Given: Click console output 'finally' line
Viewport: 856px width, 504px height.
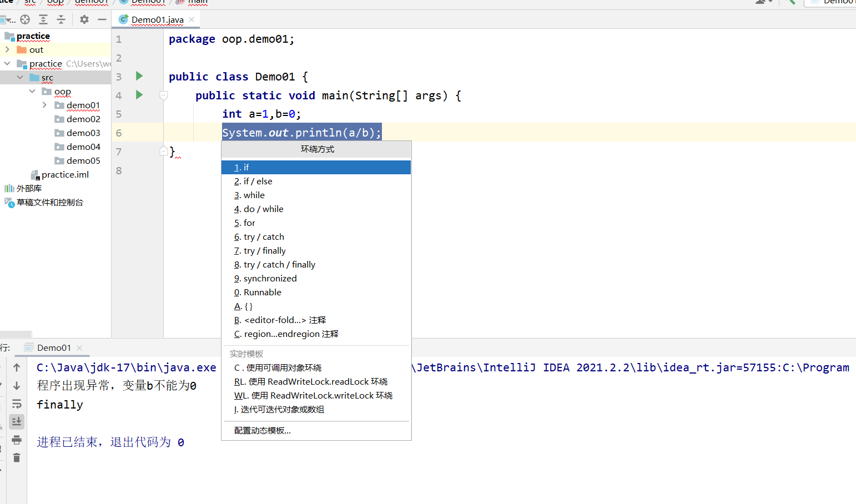Looking at the screenshot, I should (x=60, y=405).
